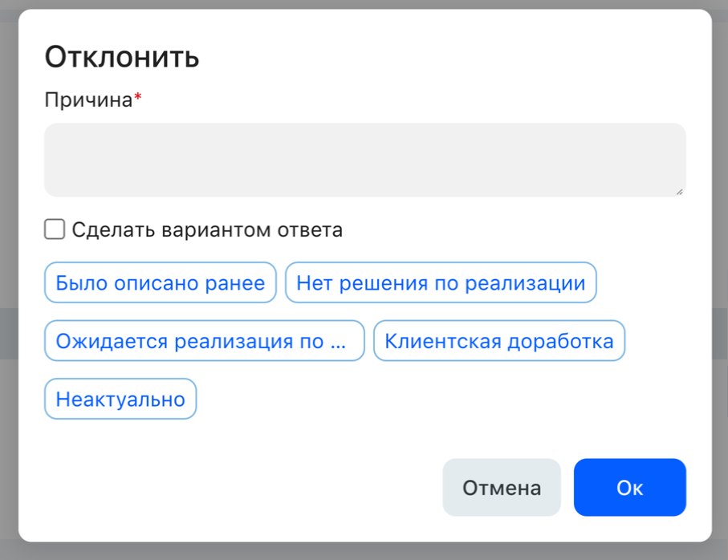Image resolution: width=728 pixels, height=560 pixels.
Task: Choose the Неактуально reason chip
Action: [x=120, y=399]
